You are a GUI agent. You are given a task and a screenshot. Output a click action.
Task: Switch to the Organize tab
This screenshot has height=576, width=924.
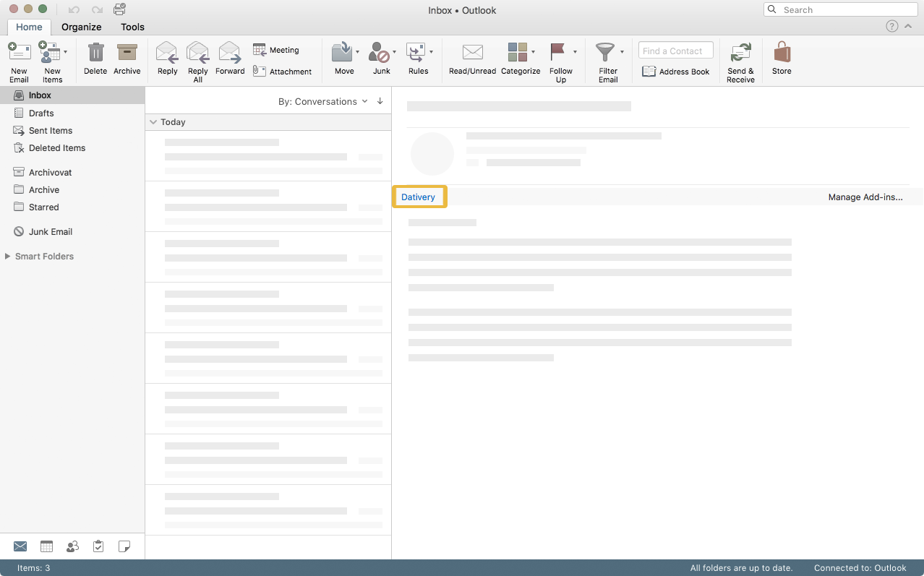point(82,27)
